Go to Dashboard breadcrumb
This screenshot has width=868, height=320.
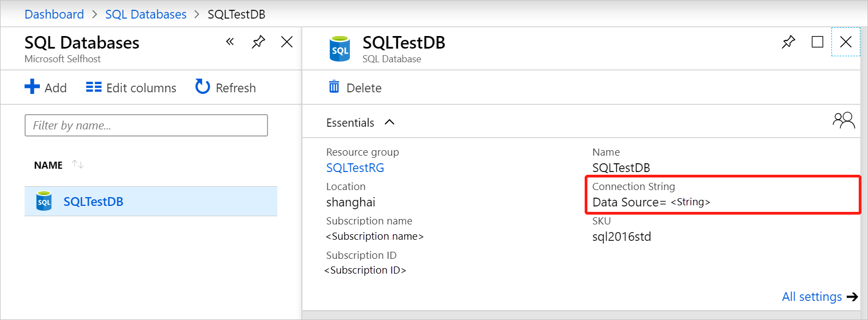pyautogui.click(x=54, y=14)
